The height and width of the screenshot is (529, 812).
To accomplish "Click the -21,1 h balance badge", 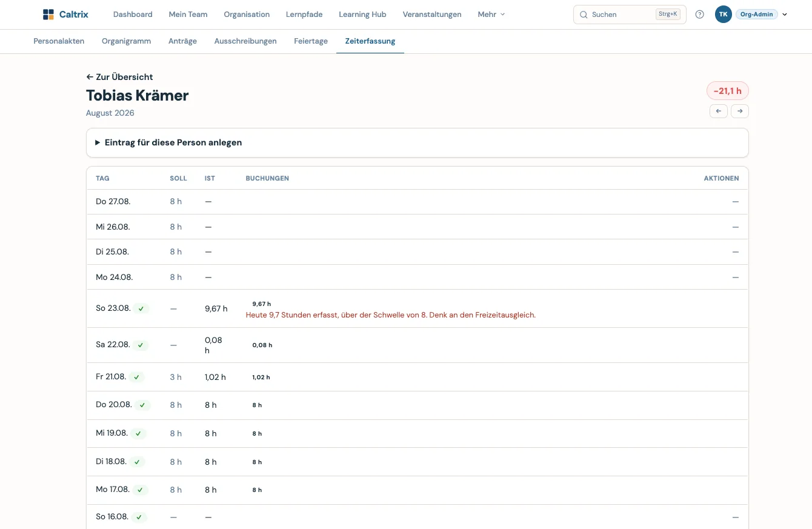I will (x=728, y=91).
